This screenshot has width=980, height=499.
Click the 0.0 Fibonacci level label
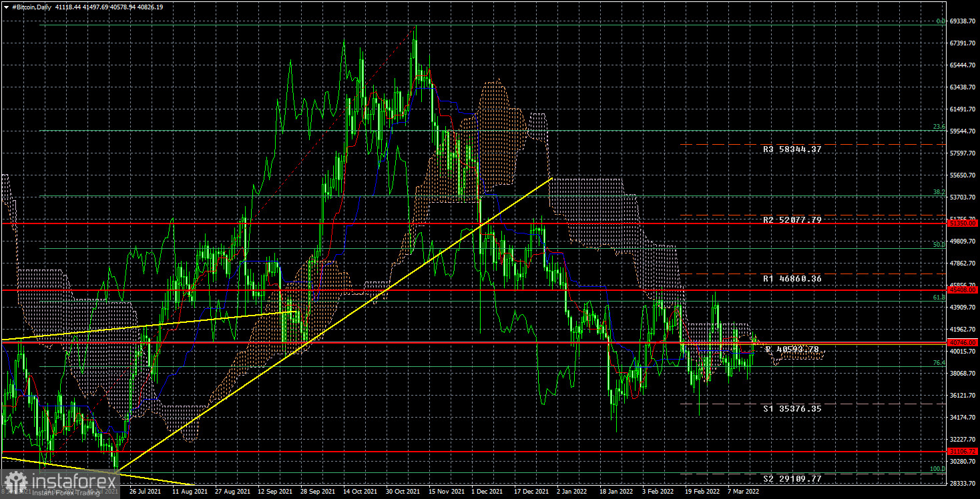(941, 21)
